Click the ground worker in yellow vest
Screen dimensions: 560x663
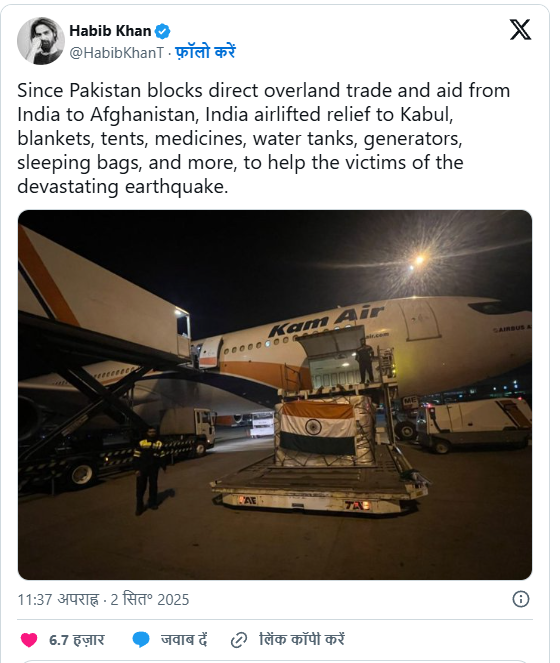pyautogui.click(x=148, y=471)
